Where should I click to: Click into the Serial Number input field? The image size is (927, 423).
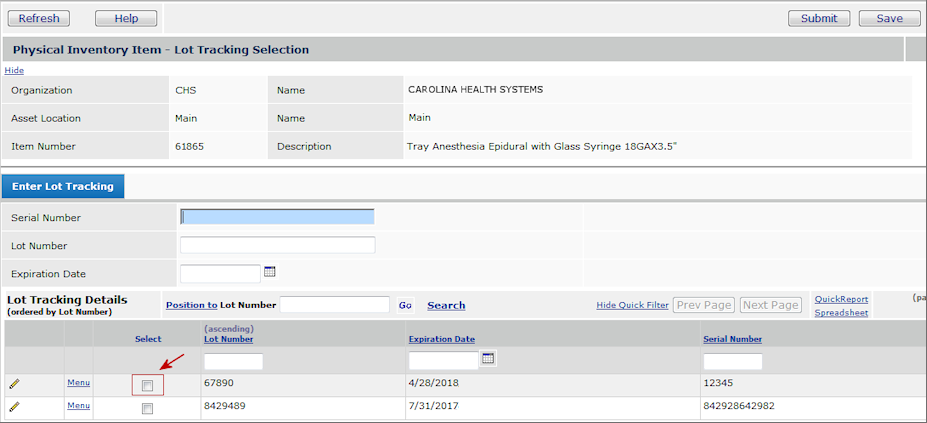coord(277,217)
